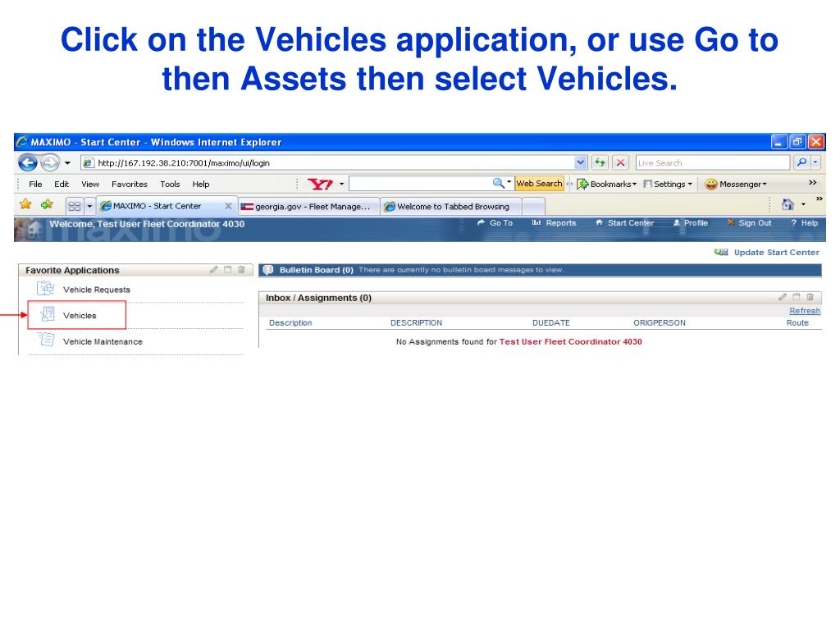Open the address bar URL history dropdown
840x630 pixels.
[x=581, y=162]
